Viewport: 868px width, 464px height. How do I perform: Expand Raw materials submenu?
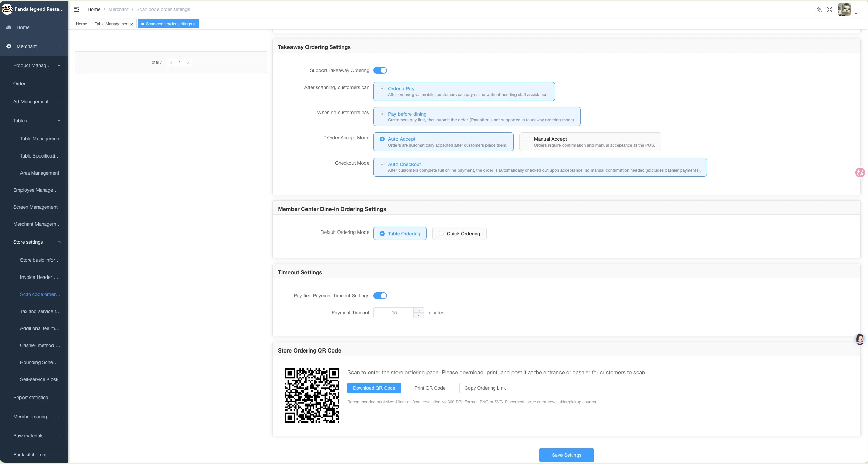pyautogui.click(x=59, y=436)
